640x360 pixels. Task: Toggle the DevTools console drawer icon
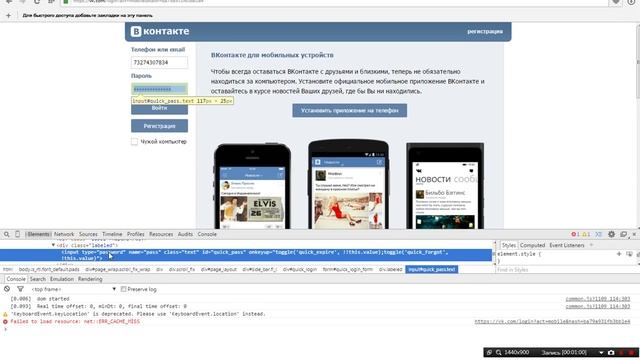(x=598, y=234)
